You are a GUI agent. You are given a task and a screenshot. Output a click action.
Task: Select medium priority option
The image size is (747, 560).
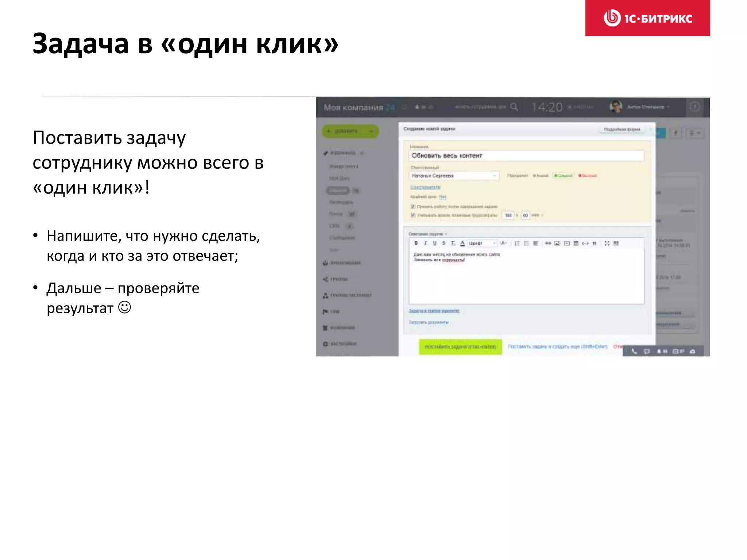(x=564, y=176)
